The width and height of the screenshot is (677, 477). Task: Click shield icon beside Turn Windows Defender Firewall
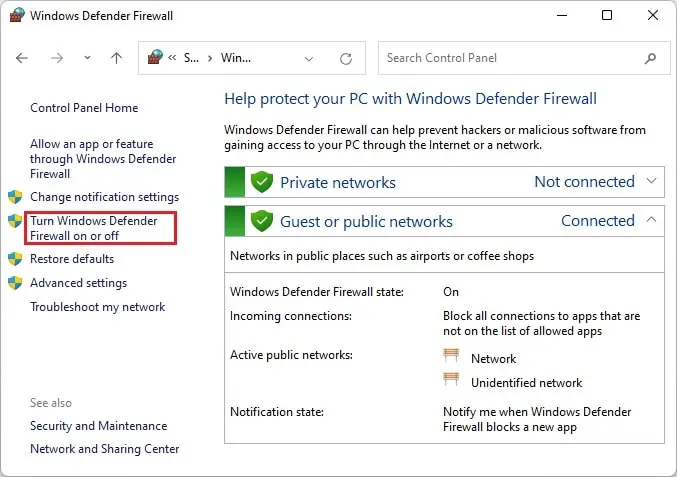[15, 221]
